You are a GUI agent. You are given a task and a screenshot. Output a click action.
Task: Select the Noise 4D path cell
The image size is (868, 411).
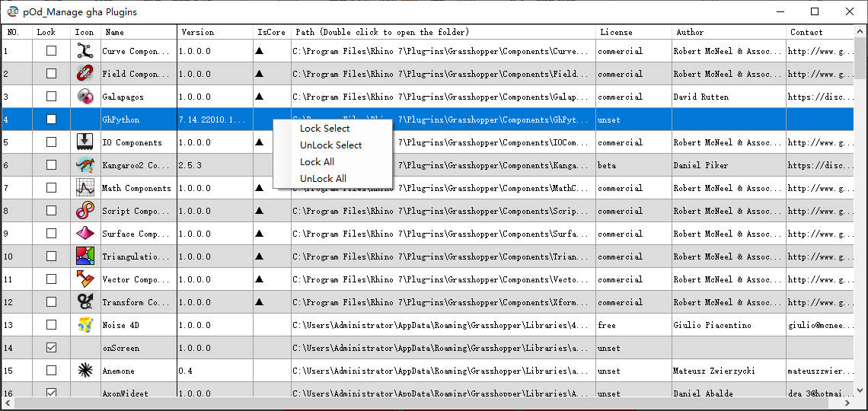443,325
